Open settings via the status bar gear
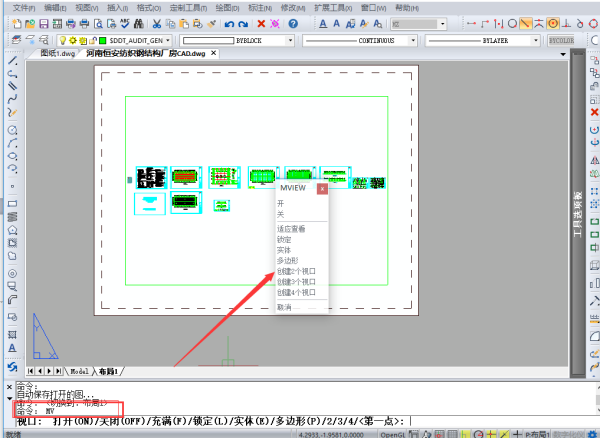This screenshot has width=600, height=438. coord(592,434)
